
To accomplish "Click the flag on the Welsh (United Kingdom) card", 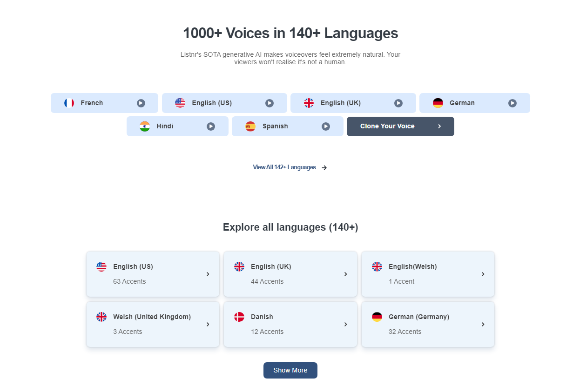I will tap(101, 317).
